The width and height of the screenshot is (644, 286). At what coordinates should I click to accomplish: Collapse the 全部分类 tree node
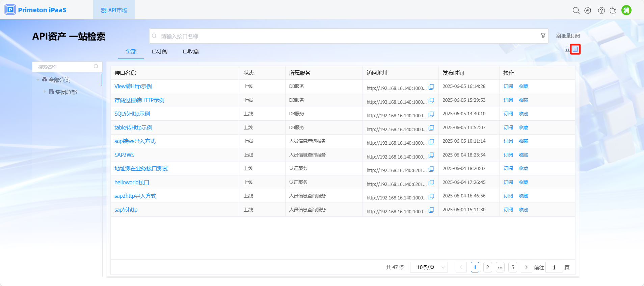point(38,80)
